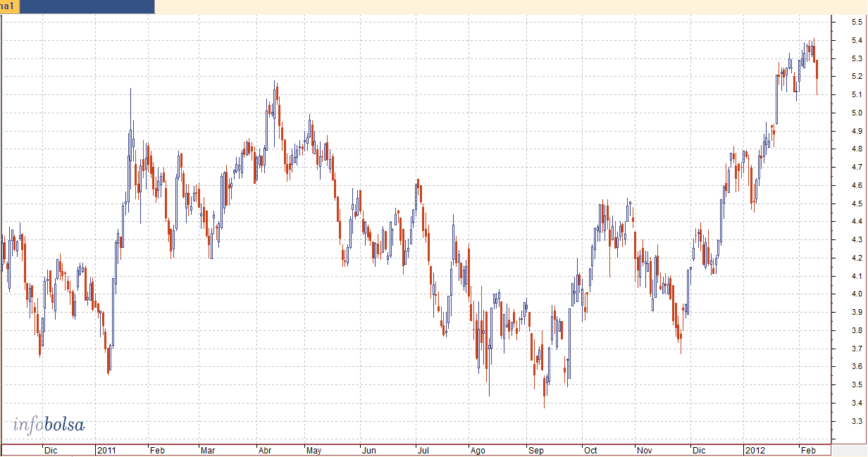Click the Sep month label
Viewport: 868px width, 457px height.
click(x=536, y=450)
